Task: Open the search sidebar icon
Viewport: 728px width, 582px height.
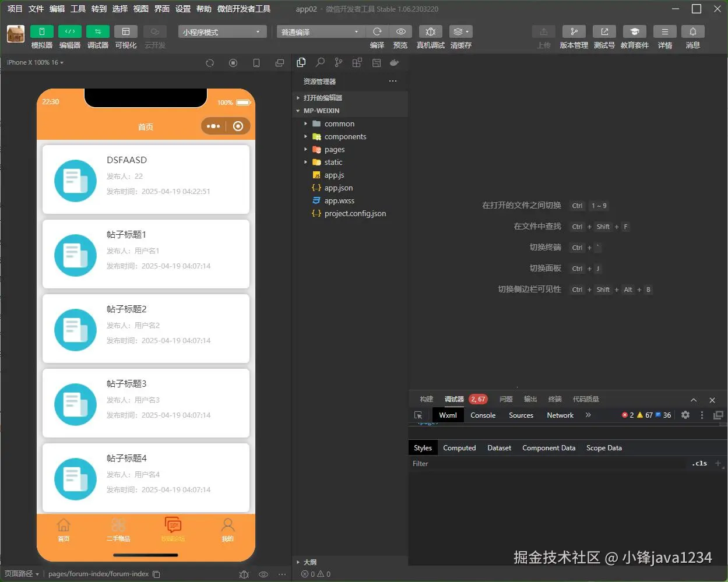Action: [320, 62]
